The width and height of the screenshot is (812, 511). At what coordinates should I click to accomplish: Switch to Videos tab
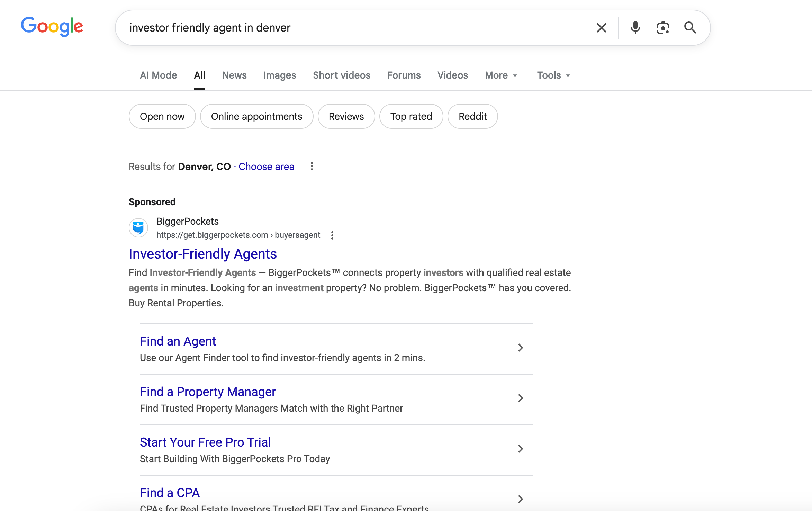click(x=453, y=75)
